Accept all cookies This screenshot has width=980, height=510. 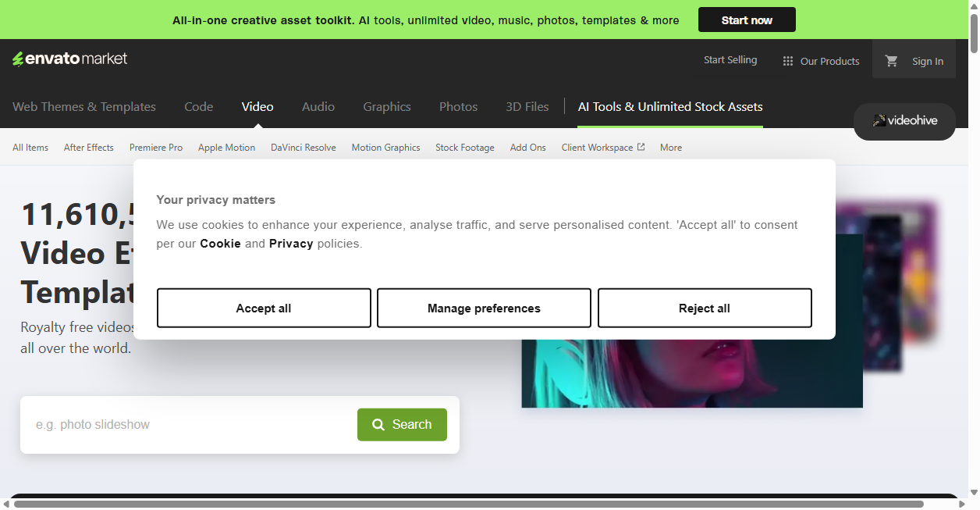[x=264, y=308]
